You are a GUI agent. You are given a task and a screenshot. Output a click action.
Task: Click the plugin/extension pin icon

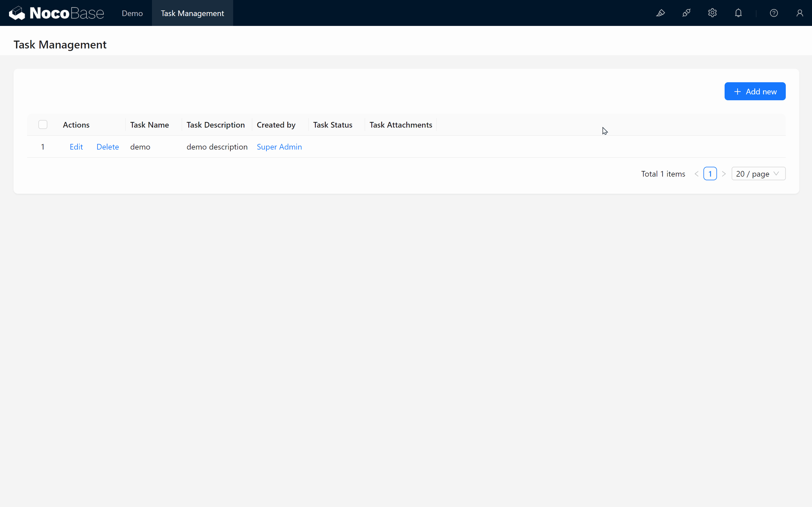point(687,13)
